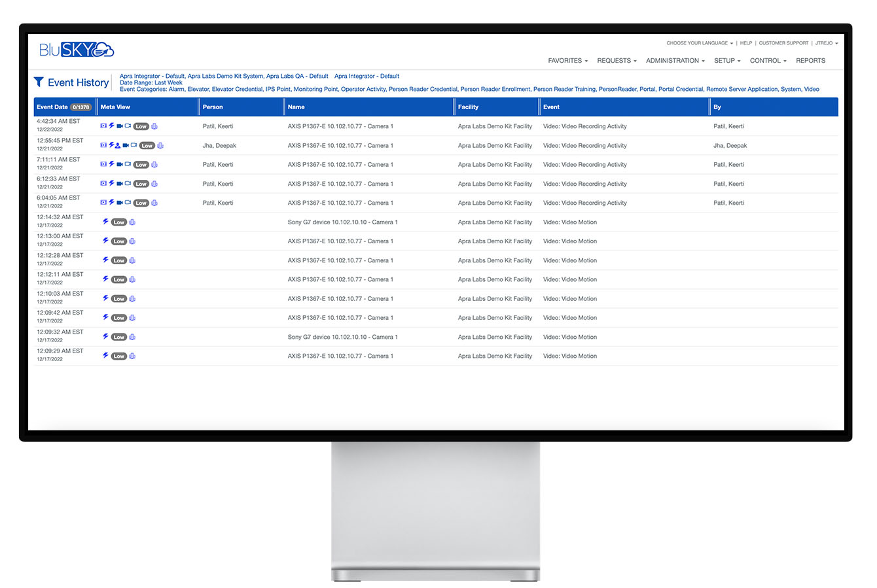Click the lightning bolt icon in the 4:42:34 AM row

point(111,126)
